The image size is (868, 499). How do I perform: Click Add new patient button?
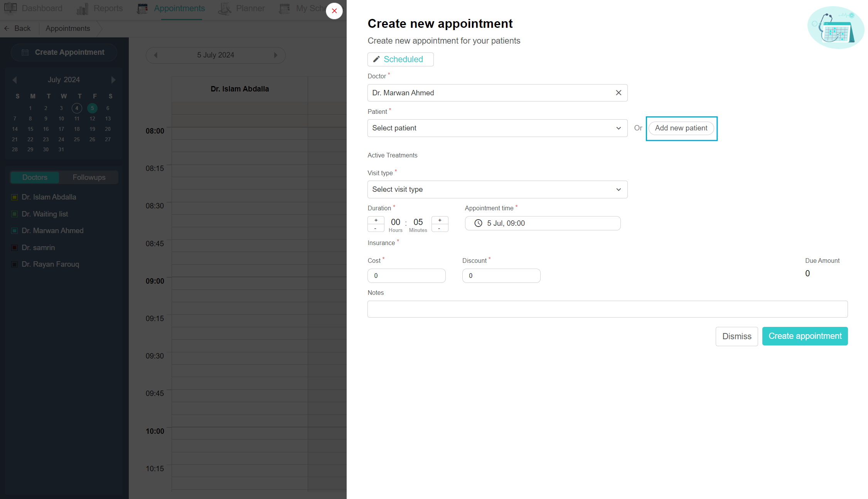coord(681,128)
